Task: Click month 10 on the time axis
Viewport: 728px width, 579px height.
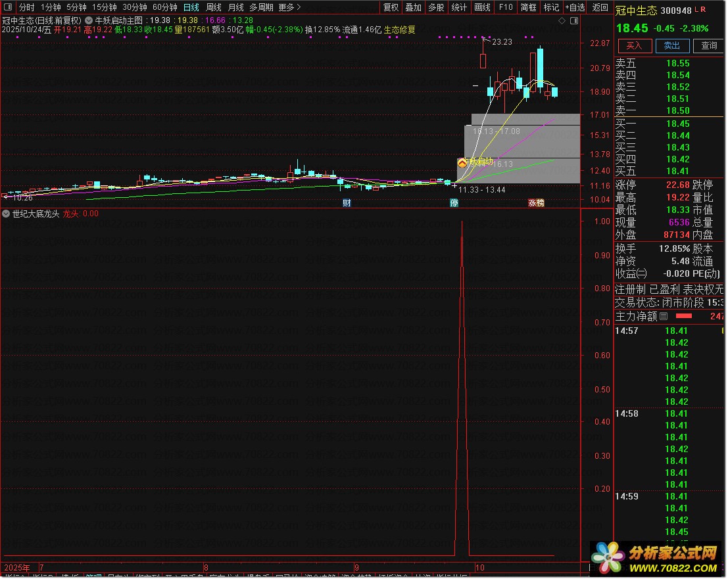Action: pyautogui.click(x=480, y=567)
